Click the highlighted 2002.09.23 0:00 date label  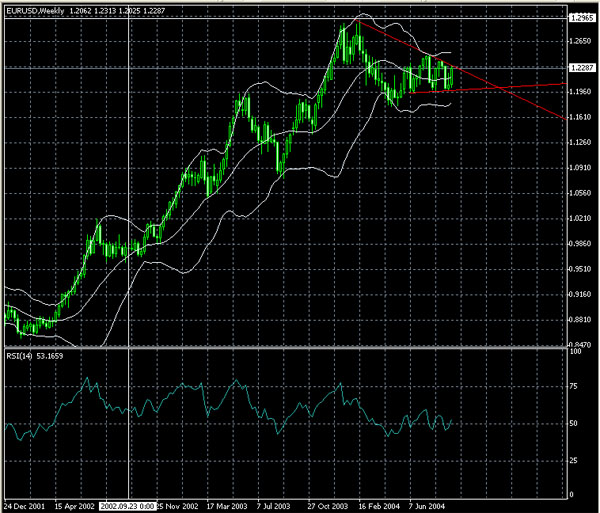tap(128, 506)
